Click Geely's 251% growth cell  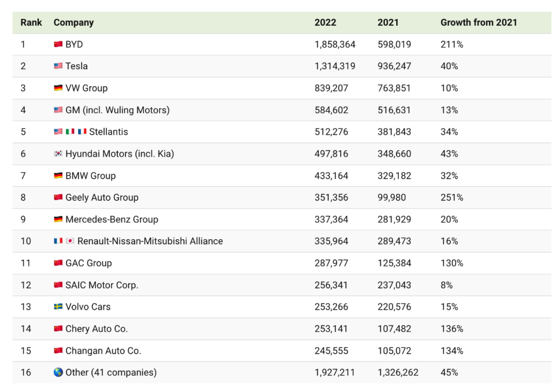point(452,197)
